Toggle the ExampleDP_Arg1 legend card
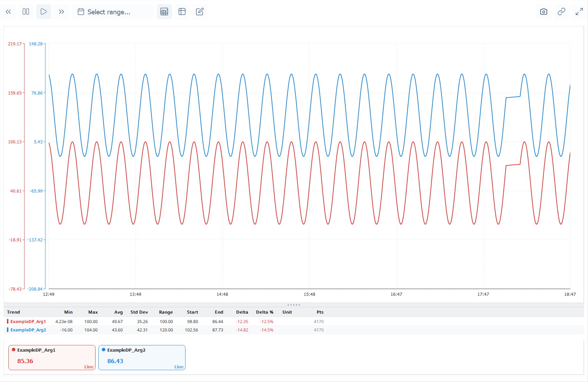The image size is (588, 382). point(52,357)
